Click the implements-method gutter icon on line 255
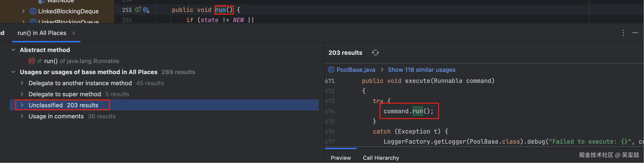 point(138,10)
